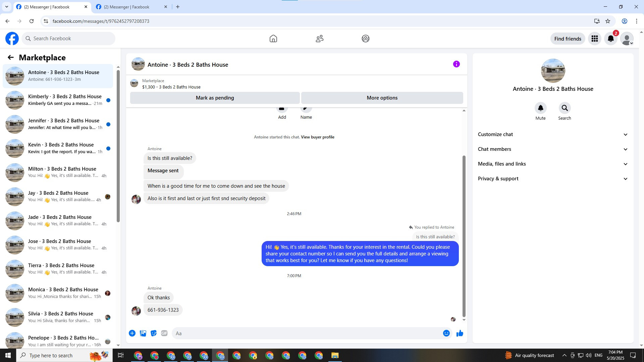Open the sticker chooser icon

(x=154, y=333)
